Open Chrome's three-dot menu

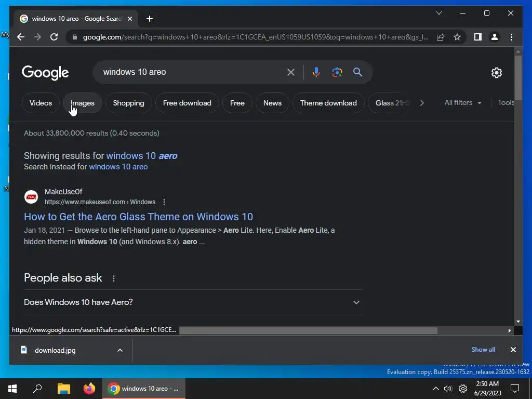click(511, 37)
